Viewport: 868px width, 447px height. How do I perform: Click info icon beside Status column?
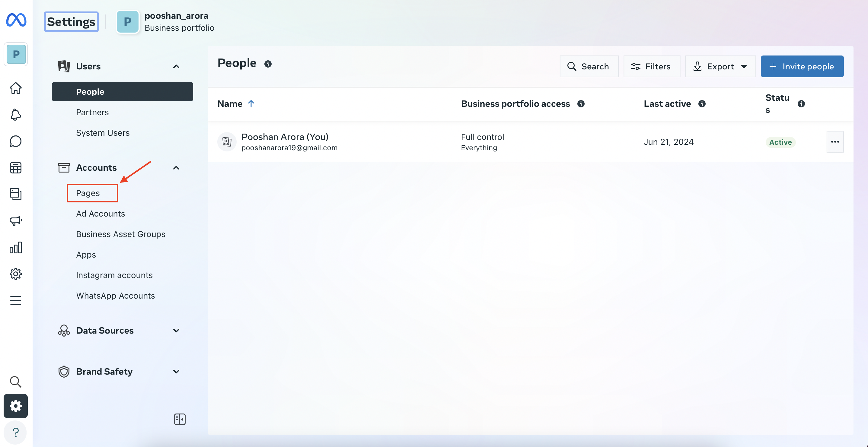801,104
